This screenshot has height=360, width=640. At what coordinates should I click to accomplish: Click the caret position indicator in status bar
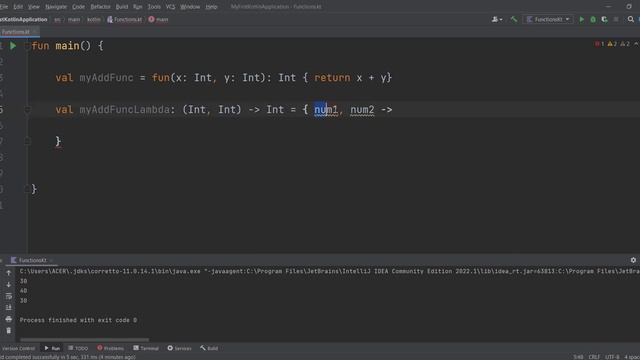[578, 357]
